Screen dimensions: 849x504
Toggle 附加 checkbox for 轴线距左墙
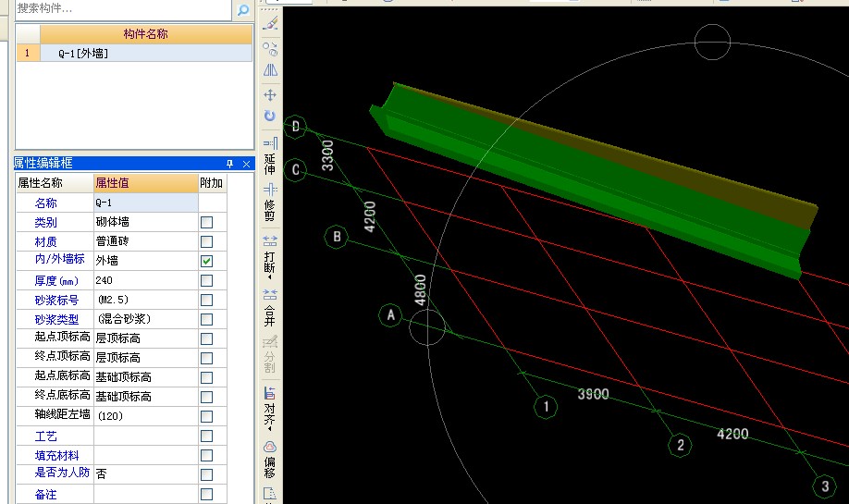pyautogui.click(x=206, y=416)
